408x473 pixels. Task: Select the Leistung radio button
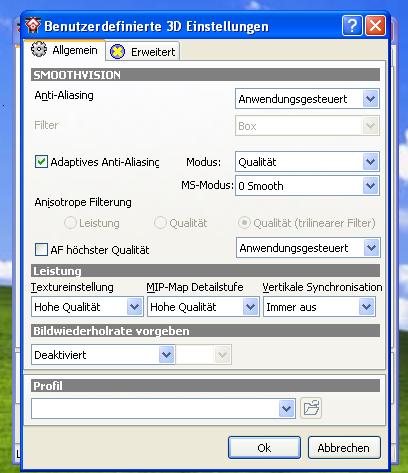coord(70,223)
